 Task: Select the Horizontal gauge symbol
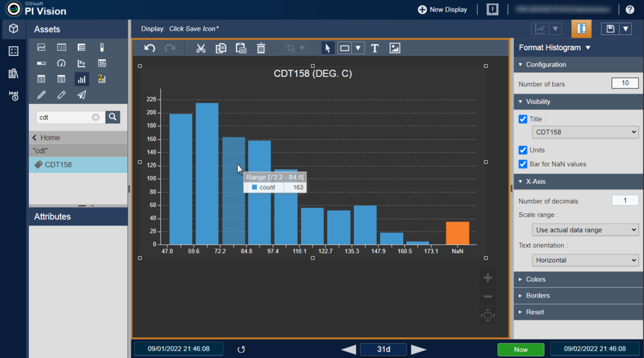click(42, 63)
